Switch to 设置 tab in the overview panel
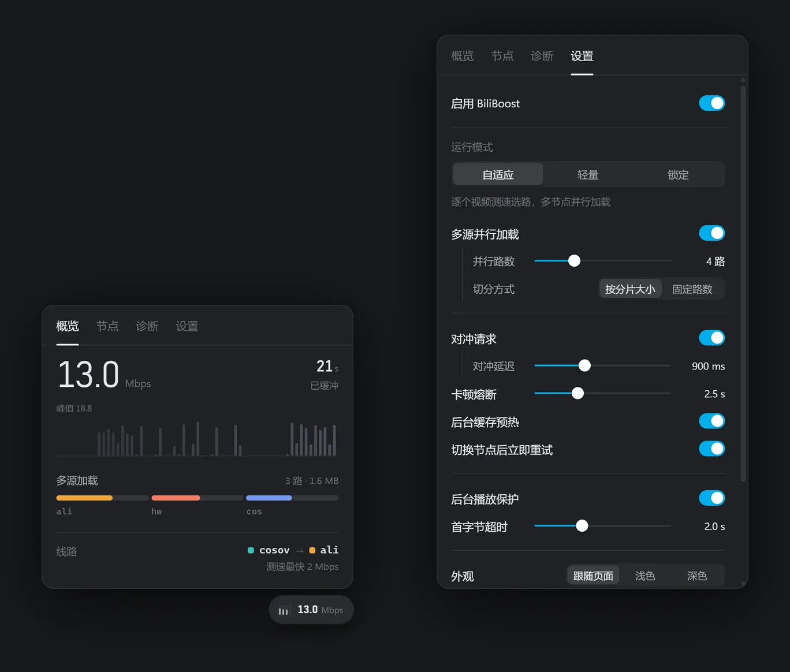The height and width of the screenshot is (672, 790). point(187,326)
